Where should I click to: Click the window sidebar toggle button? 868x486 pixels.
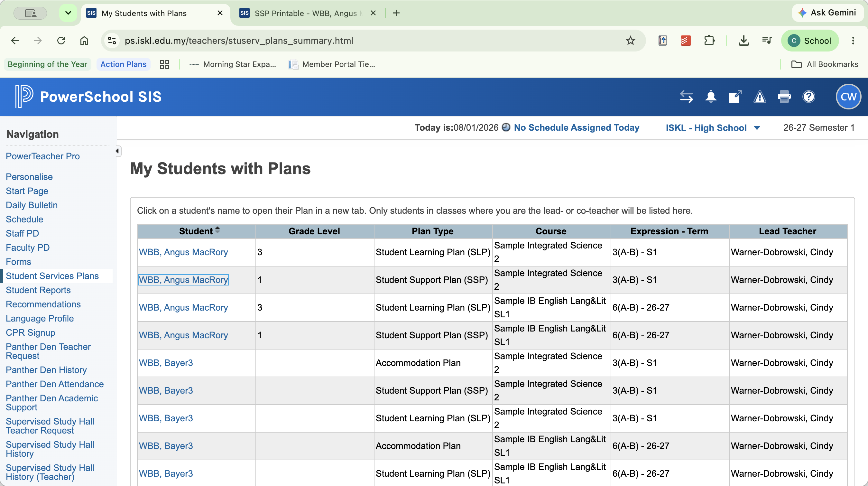click(x=30, y=13)
